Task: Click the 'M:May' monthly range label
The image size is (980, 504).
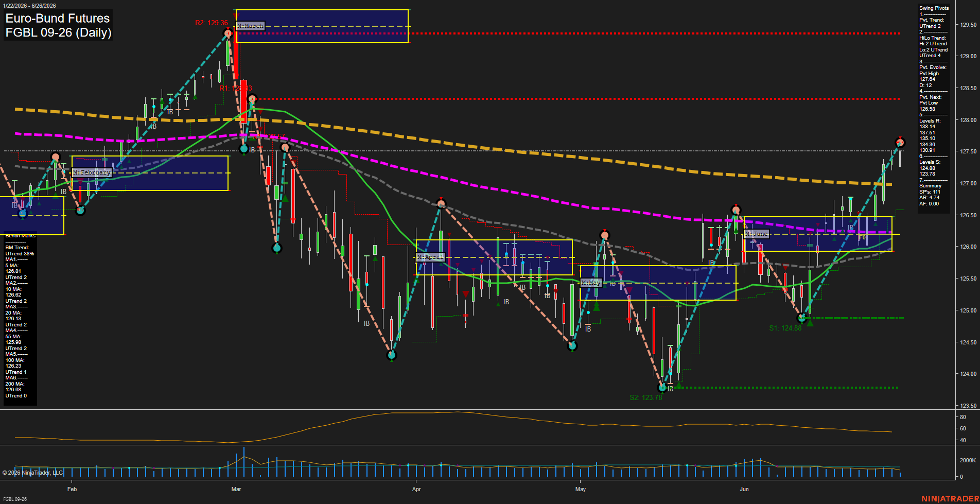Action: pyautogui.click(x=591, y=283)
